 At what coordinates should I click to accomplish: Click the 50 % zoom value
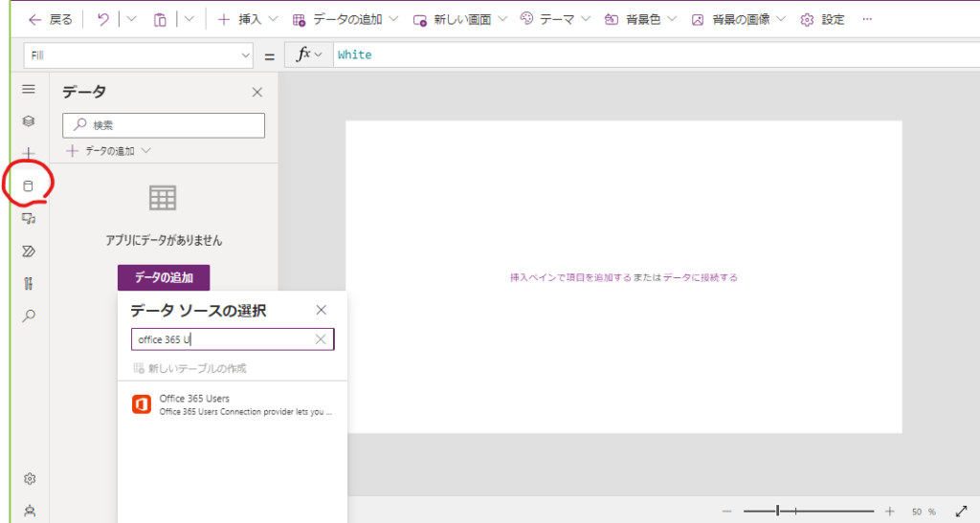click(x=924, y=512)
